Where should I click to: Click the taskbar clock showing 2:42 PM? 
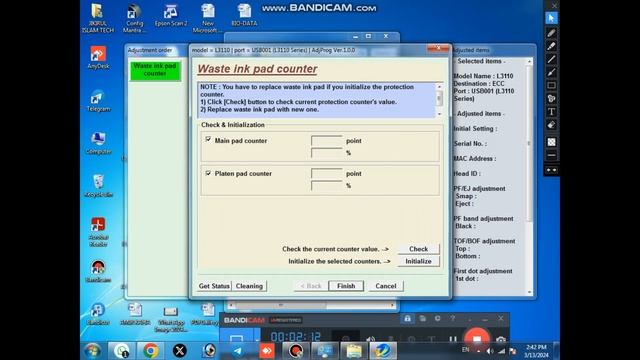[x=537, y=351]
